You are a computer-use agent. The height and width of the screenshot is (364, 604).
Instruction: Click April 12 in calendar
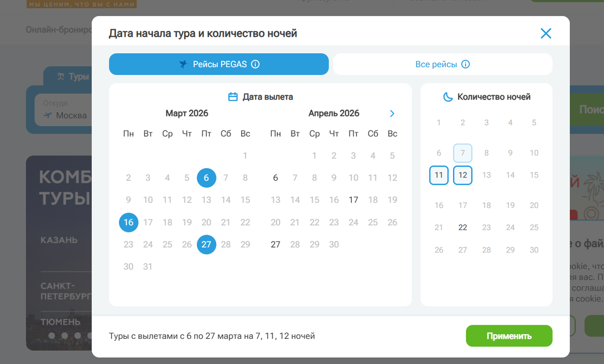click(393, 178)
